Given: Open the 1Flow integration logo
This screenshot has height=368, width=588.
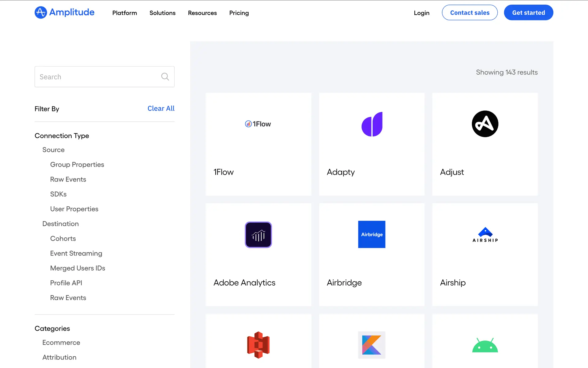Looking at the screenshot, I should point(258,124).
